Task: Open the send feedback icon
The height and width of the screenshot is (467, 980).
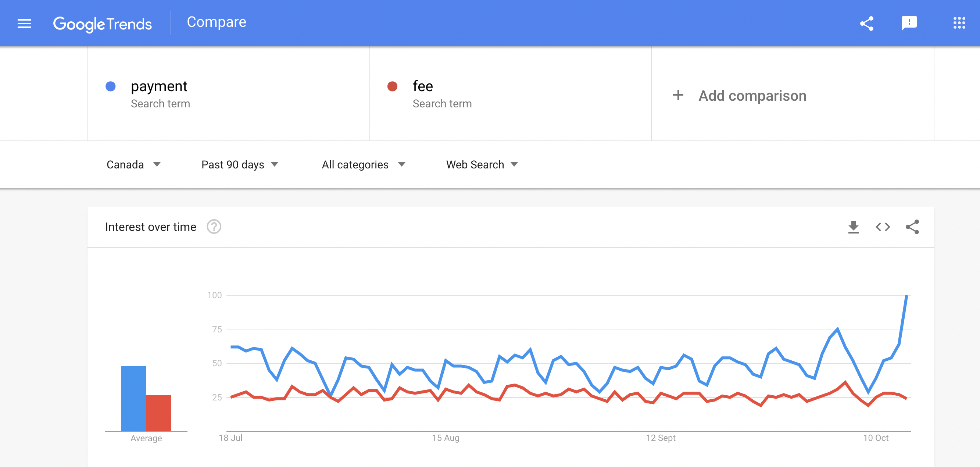Action: (x=909, y=23)
